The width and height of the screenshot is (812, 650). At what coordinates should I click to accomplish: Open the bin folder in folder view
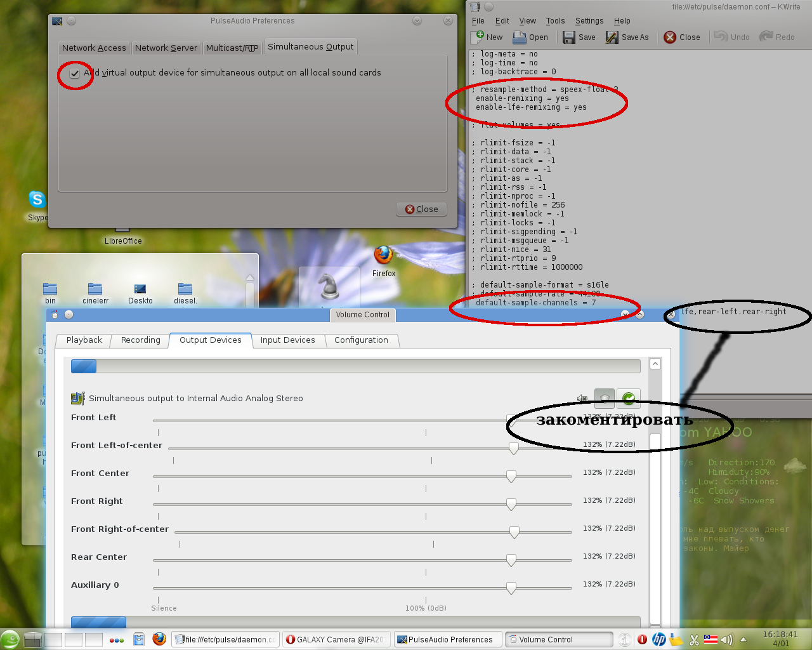(50, 293)
